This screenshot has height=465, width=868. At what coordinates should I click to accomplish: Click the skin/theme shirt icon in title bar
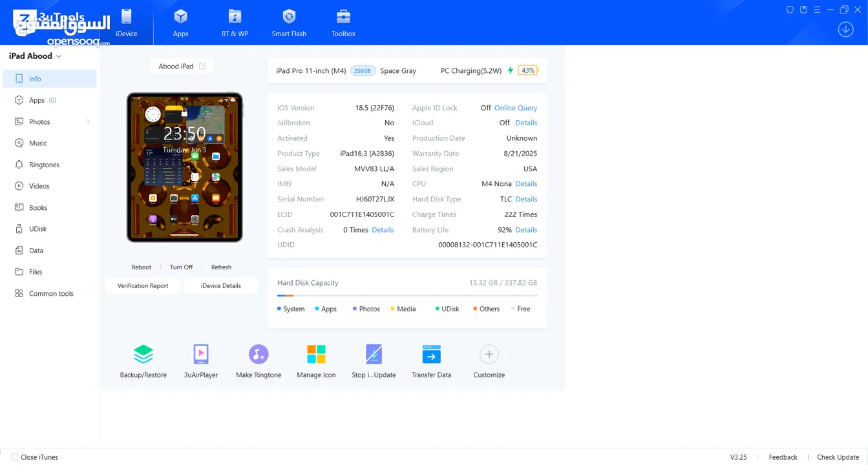point(790,10)
